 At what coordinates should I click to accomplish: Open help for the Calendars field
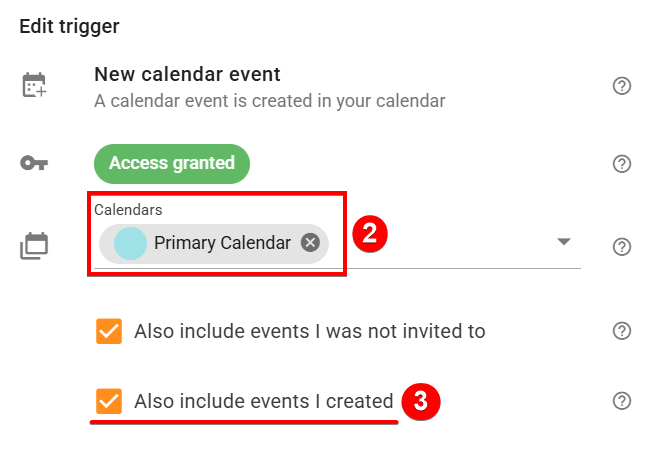click(622, 246)
